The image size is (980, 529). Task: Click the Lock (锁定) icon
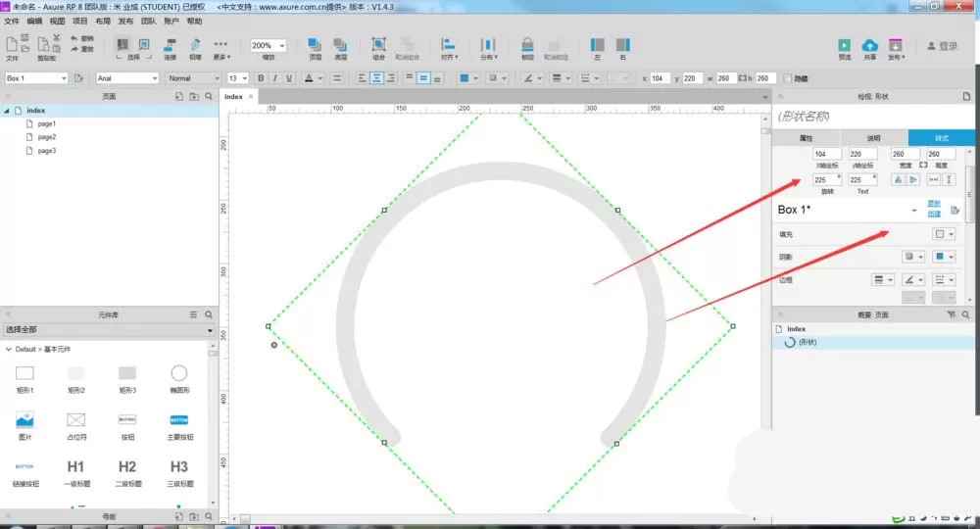click(x=527, y=45)
